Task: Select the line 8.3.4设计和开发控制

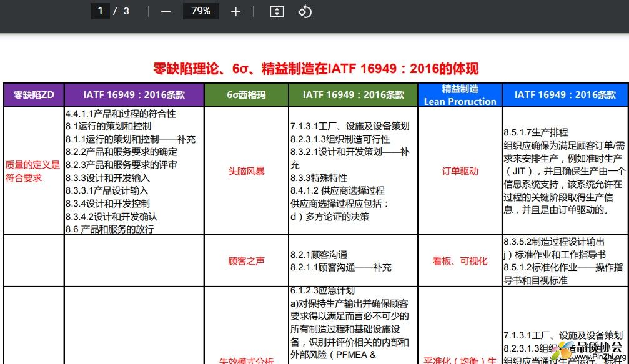Action: coord(107,204)
